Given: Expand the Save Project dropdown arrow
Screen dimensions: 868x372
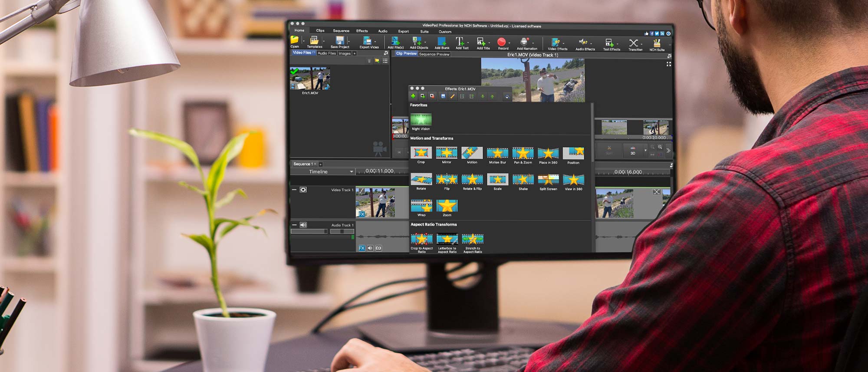Looking at the screenshot, I should tap(349, 41).
